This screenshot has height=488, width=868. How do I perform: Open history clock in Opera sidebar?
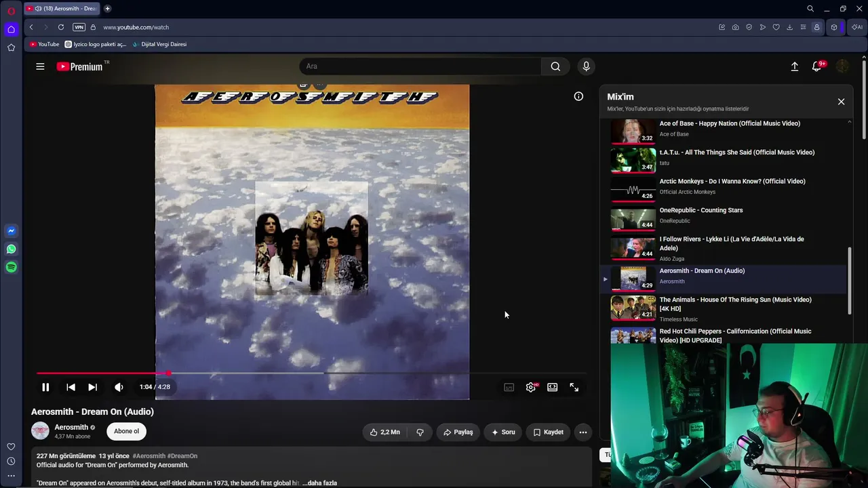pos(11,461)
